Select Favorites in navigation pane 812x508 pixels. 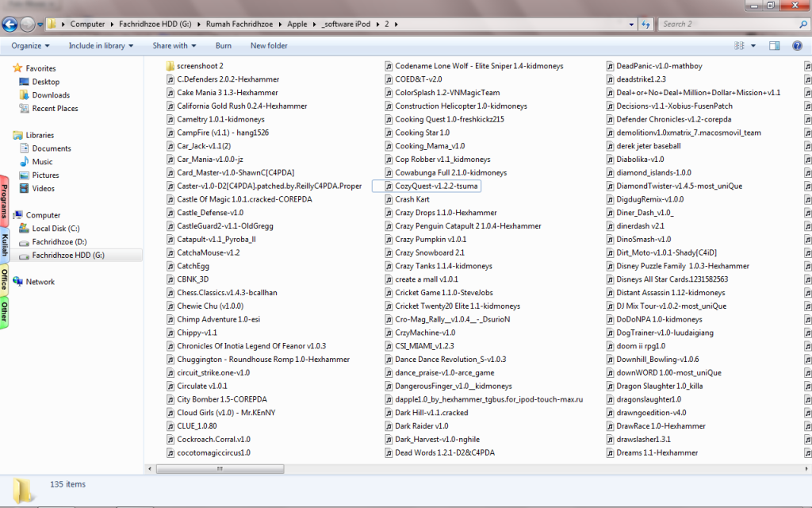(40, 68)
